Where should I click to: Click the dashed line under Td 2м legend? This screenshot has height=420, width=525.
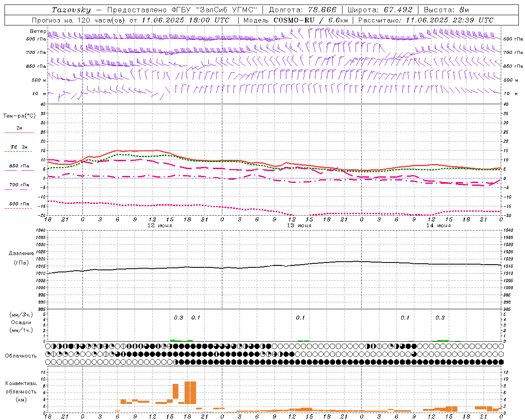coord(18,152)
